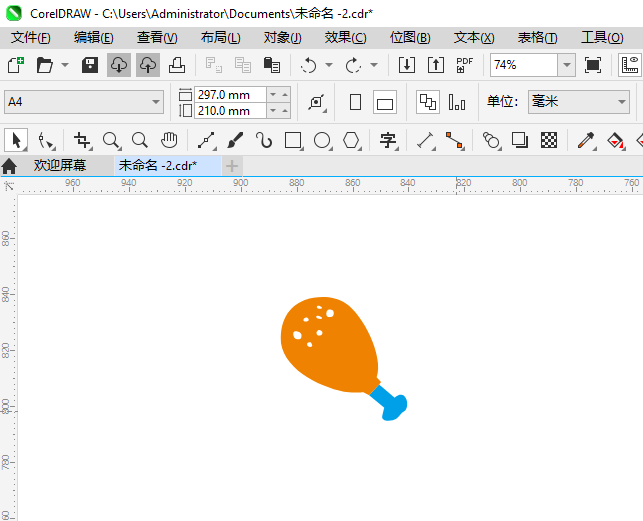Open the 布局(L) menu
Viewport: 643px width, 521px height.
221,38
